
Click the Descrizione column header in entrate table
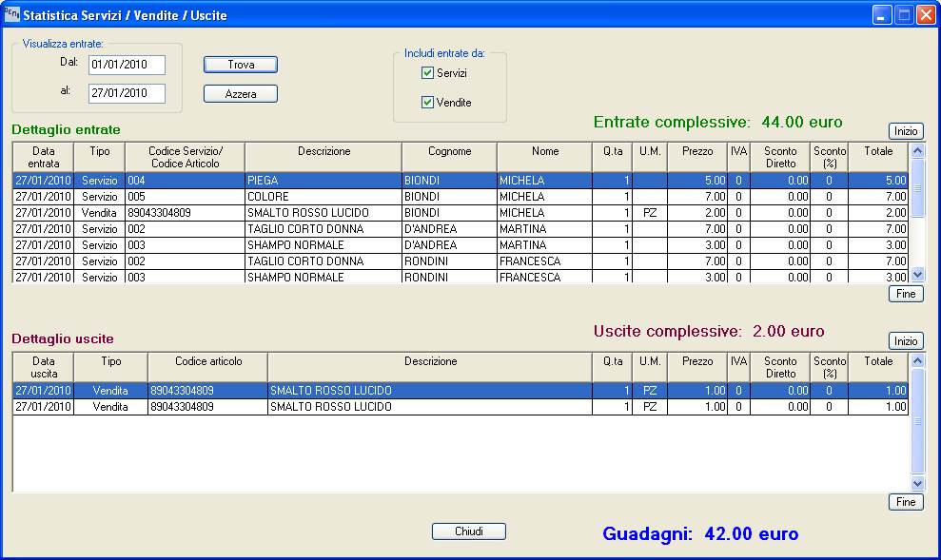323,157
